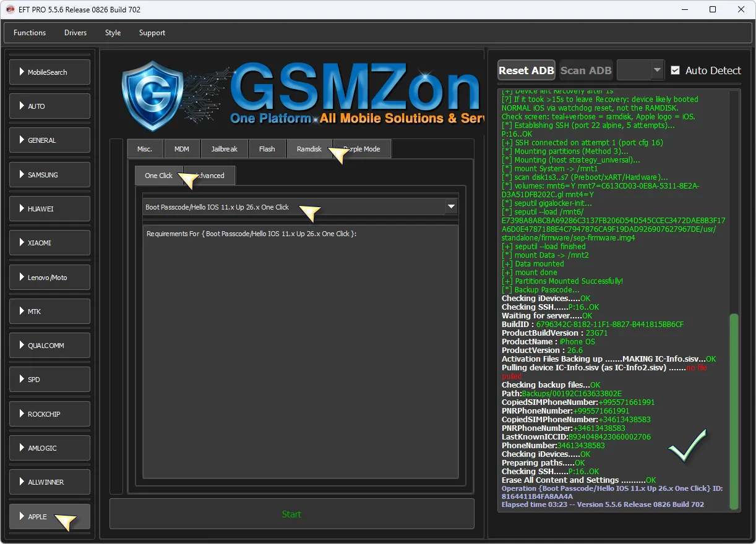Expand the MTK sidebar section
Viewport: 756px width, 544px height.
click(x=49, y=312)
